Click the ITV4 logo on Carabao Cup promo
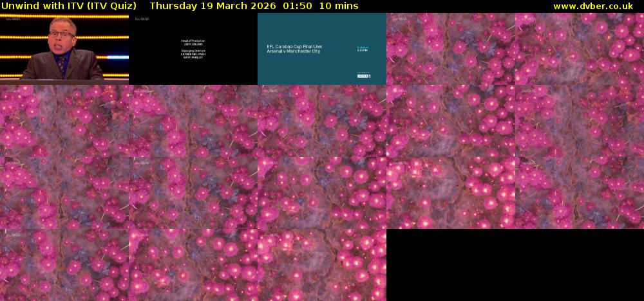644x301 pixels. click(364, 76)
